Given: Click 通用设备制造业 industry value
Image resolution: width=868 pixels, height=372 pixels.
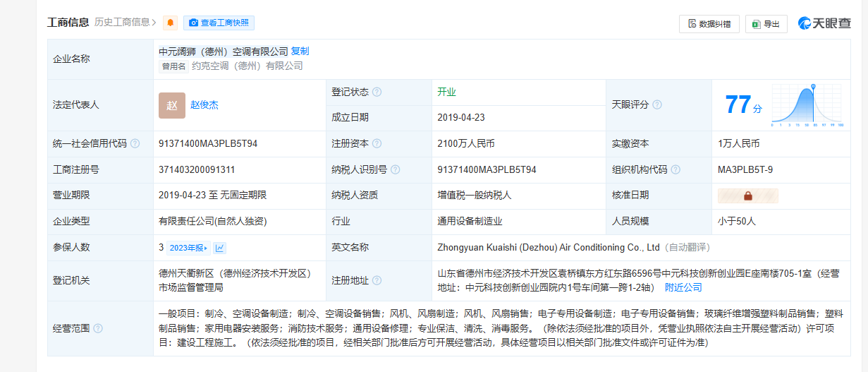Looking at the screenshot, I should pyautogui.click(x=470, y=221).
